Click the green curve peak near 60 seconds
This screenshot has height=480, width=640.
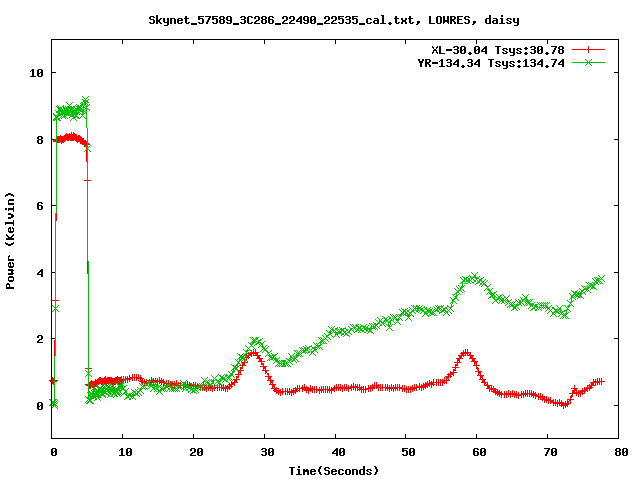click(x=474, y=277)
